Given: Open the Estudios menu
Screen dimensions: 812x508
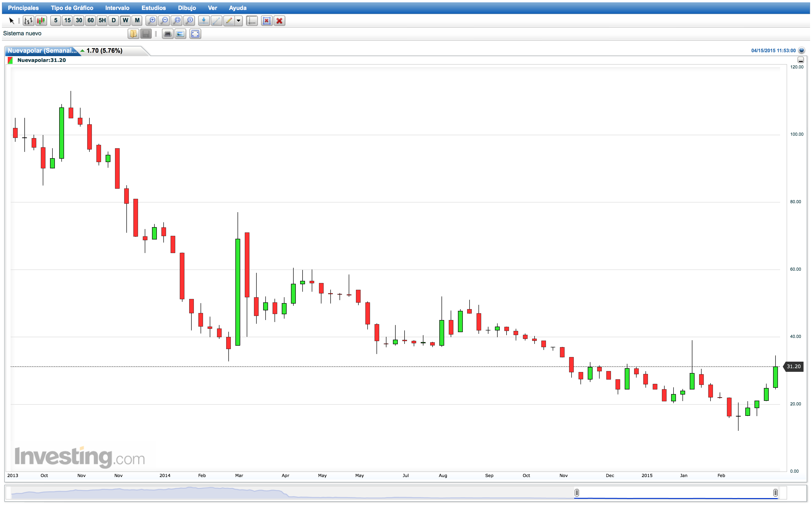Looking at the screenshot, I should (x=153, y=8).
